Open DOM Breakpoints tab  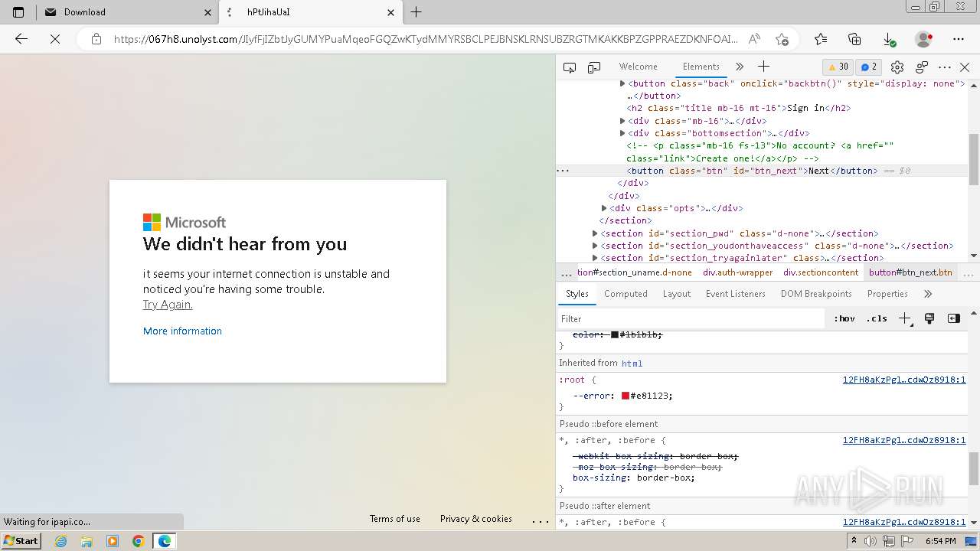[x=816, y=294]
